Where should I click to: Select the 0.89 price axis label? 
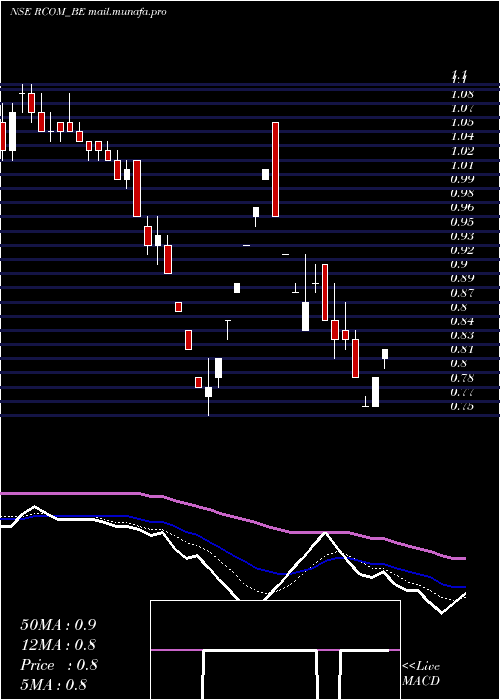tap(462, 279)
